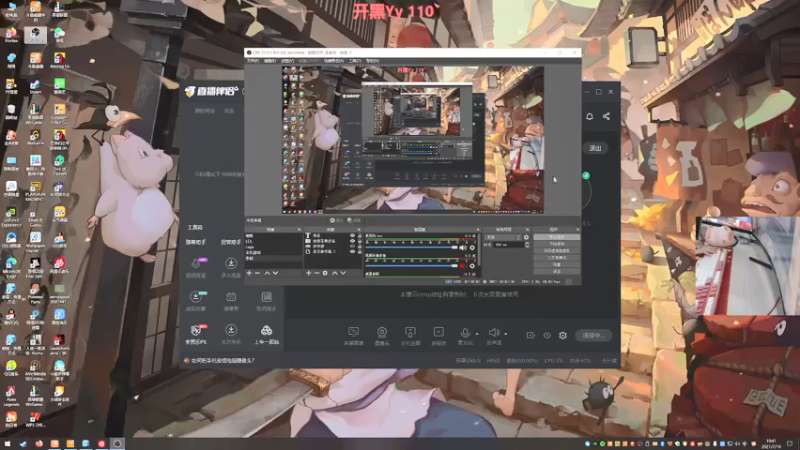
Task: Open multimedia option in companion bottom toolbar
Action: [439, 335]
